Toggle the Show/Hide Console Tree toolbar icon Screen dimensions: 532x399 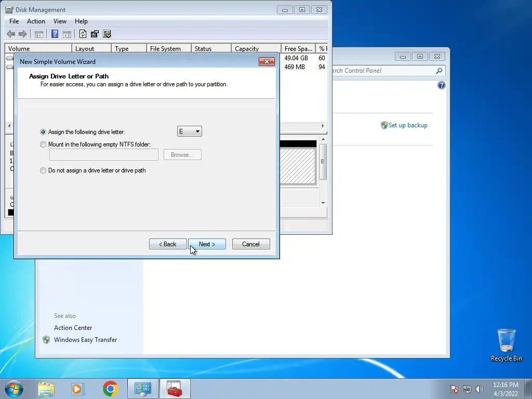tap(38, 34)
